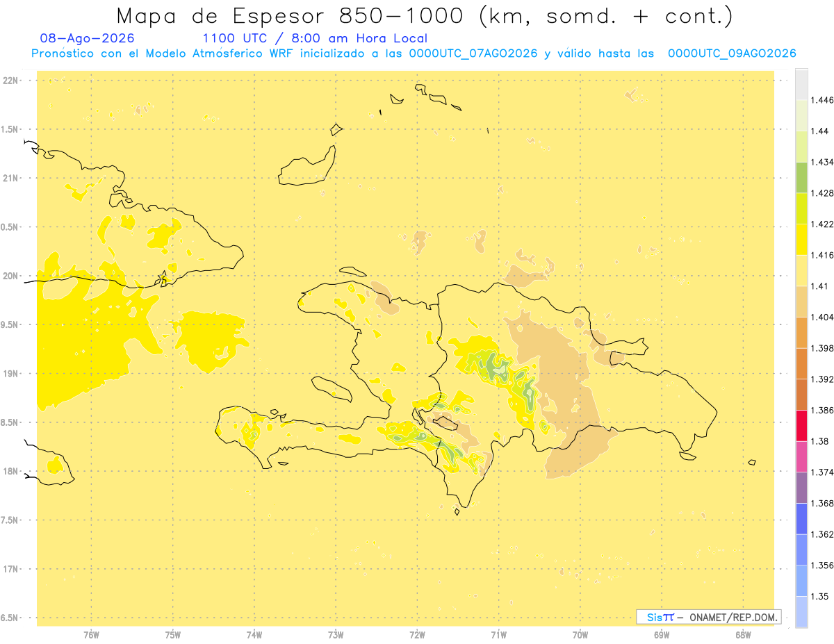Click the colorbar value '1.404'

pos(822,317)
